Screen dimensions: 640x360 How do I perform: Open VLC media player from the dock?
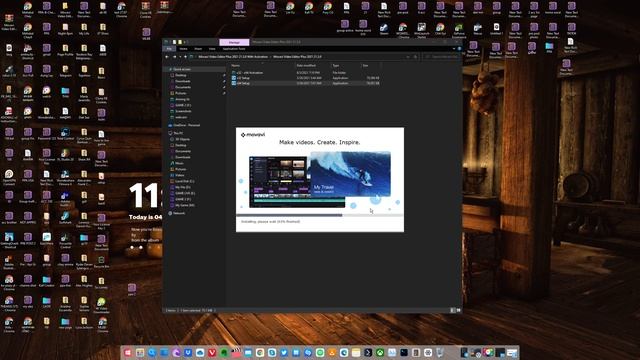[x=332, y=353]
